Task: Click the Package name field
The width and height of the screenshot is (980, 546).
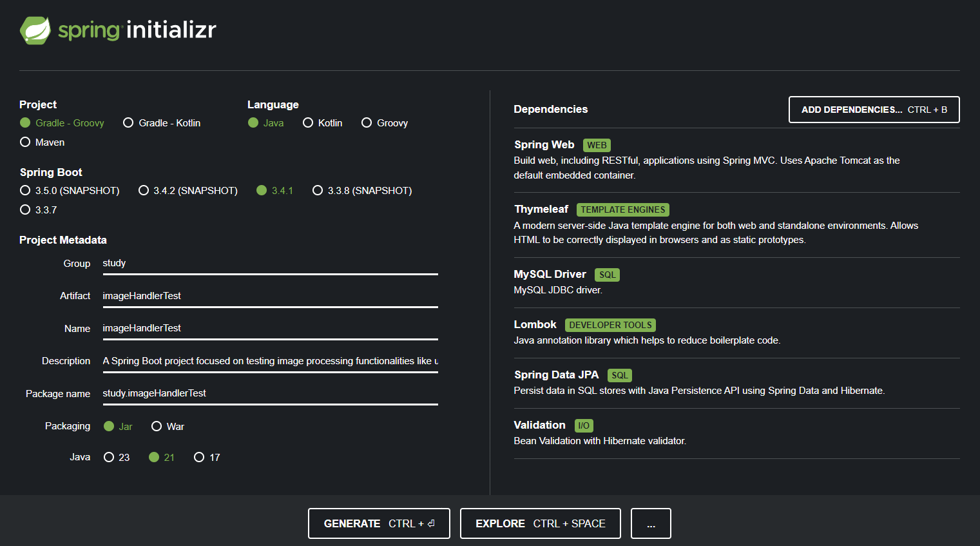Action: 270,393
